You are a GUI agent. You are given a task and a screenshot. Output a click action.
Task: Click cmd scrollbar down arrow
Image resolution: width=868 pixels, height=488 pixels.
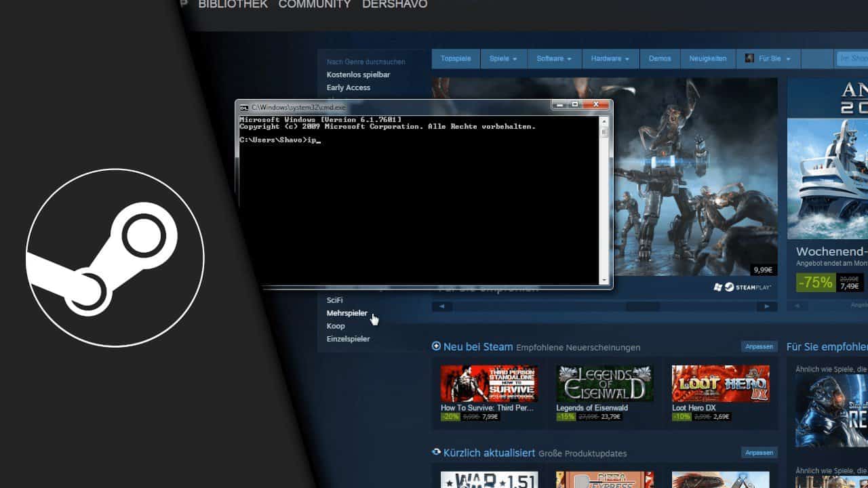[x=604, y=280]
